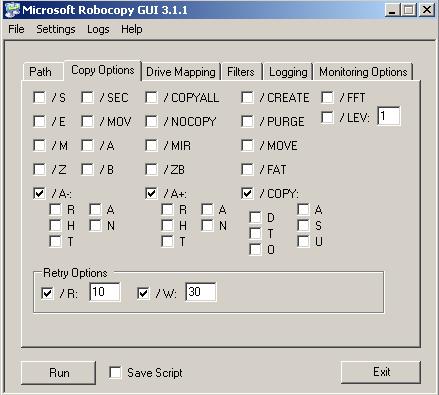Enable the /S checkbox

(x=40, y=98)
